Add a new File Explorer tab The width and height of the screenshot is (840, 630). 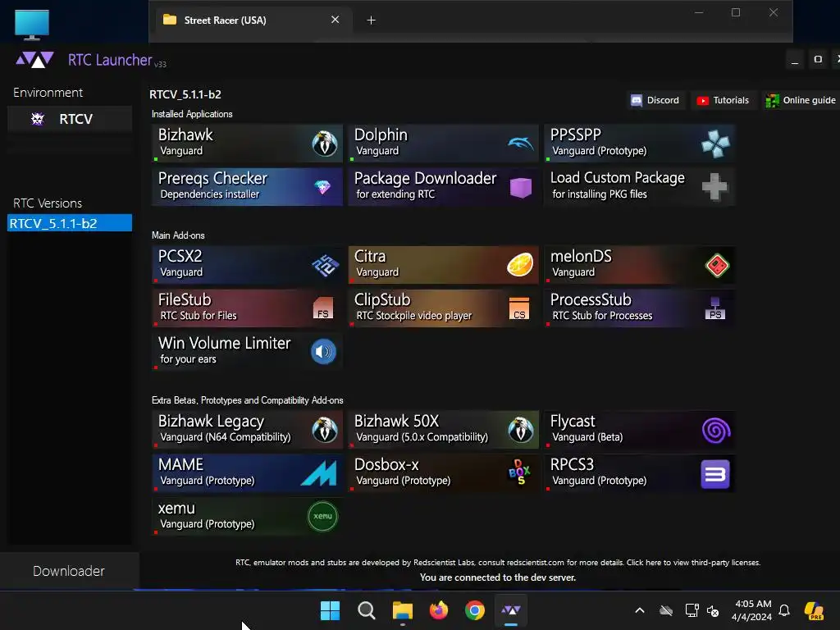(372, 21)
